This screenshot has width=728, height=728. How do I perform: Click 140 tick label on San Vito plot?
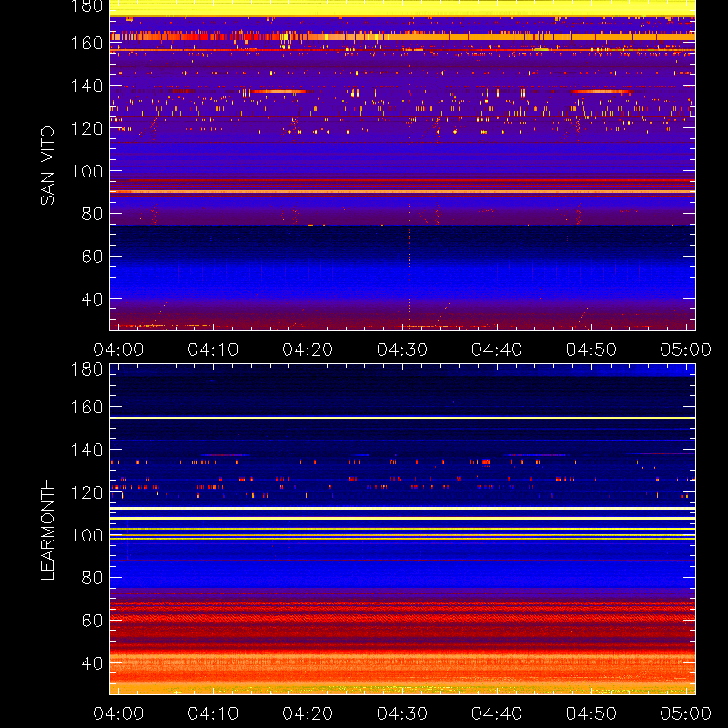coord(86,86)
